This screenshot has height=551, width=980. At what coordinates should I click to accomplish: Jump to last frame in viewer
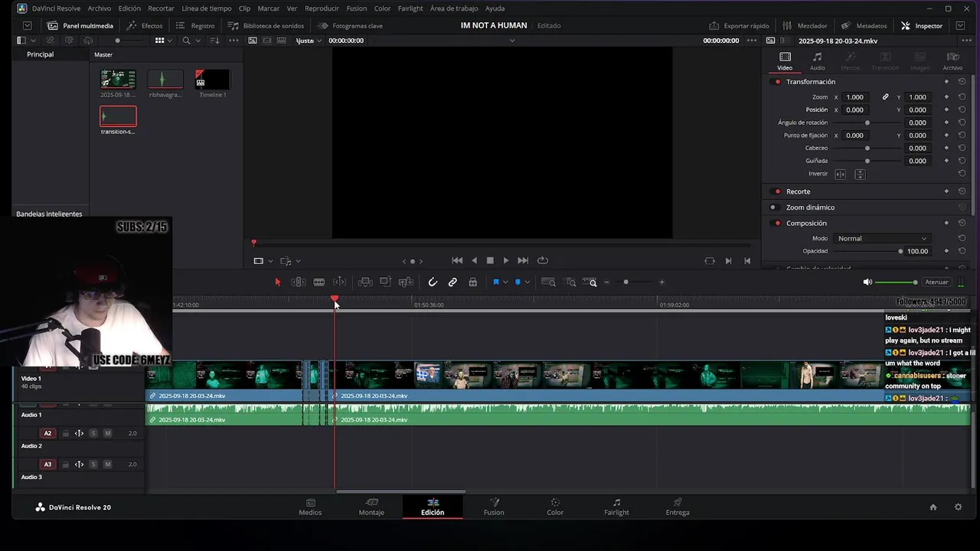pyautogui.click(x=523, y=261)
